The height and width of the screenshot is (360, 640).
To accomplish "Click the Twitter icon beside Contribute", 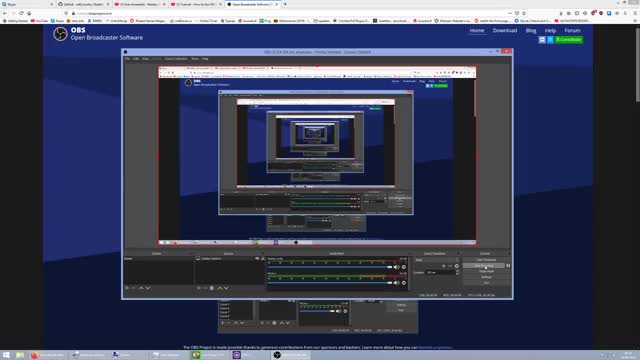I will [550, 40].
